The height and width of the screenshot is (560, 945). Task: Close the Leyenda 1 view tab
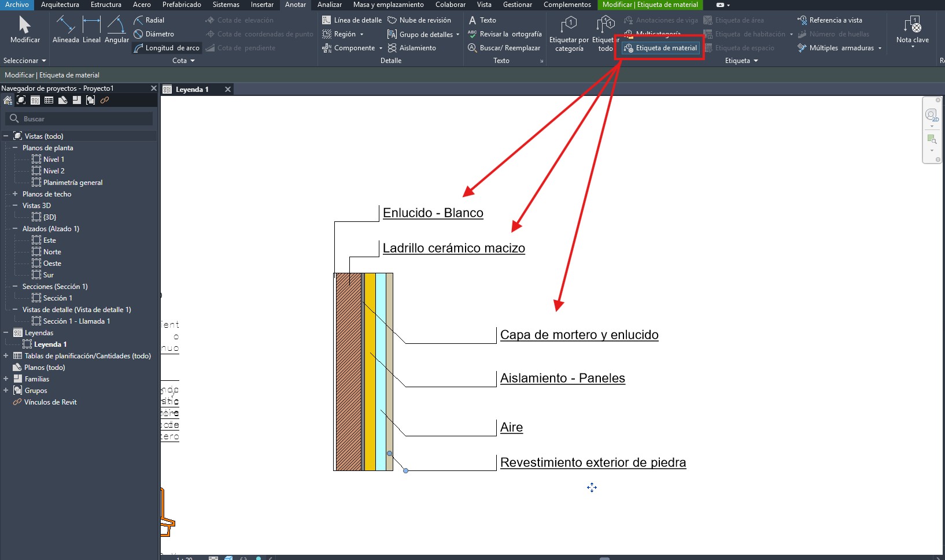228,90
